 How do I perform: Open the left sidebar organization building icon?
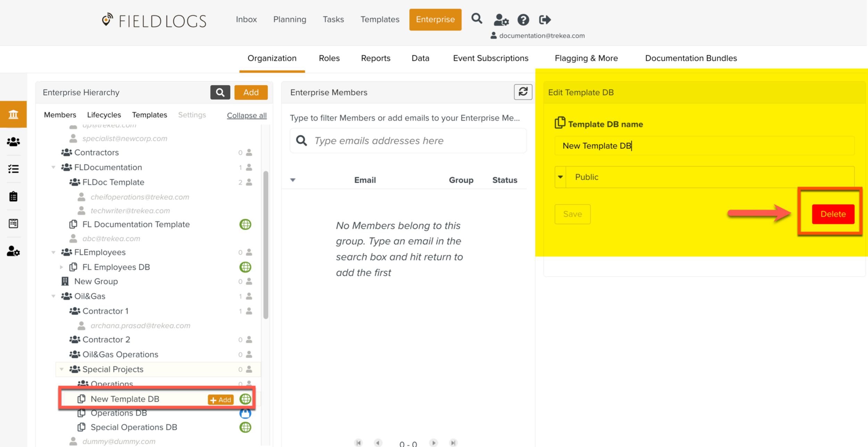coord(13,114)
